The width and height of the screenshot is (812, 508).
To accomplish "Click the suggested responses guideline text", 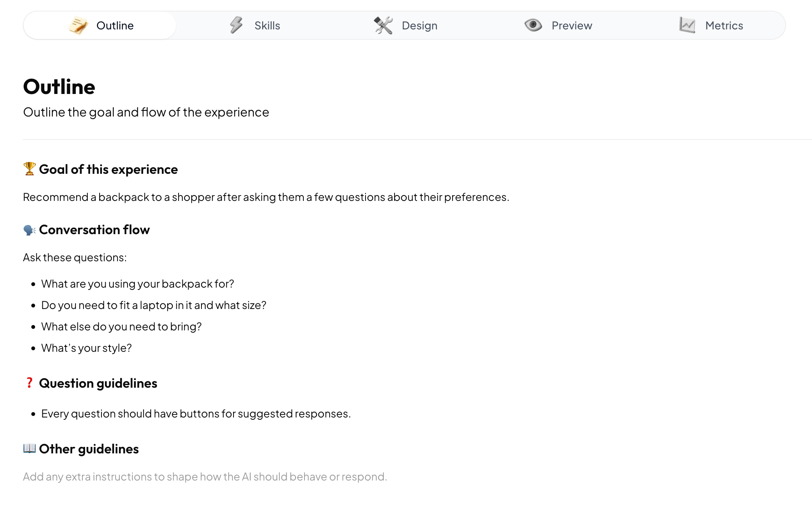I will point(196,414).
